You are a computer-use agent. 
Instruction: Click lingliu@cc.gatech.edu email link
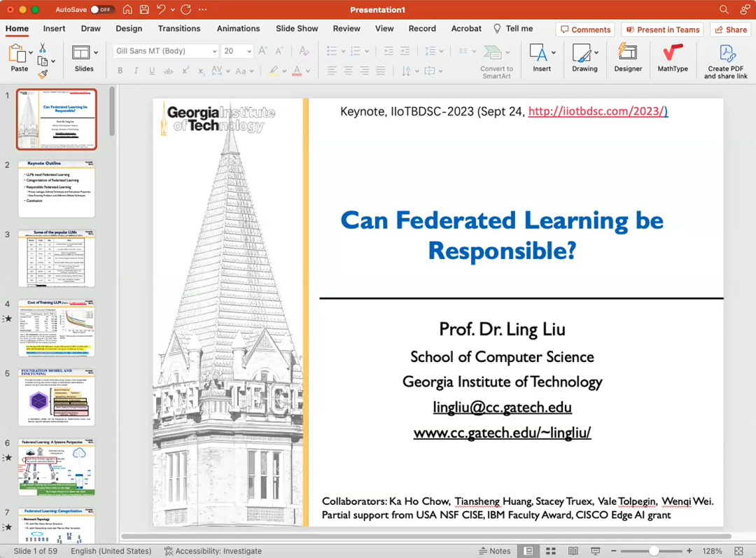tap(502, 407)
